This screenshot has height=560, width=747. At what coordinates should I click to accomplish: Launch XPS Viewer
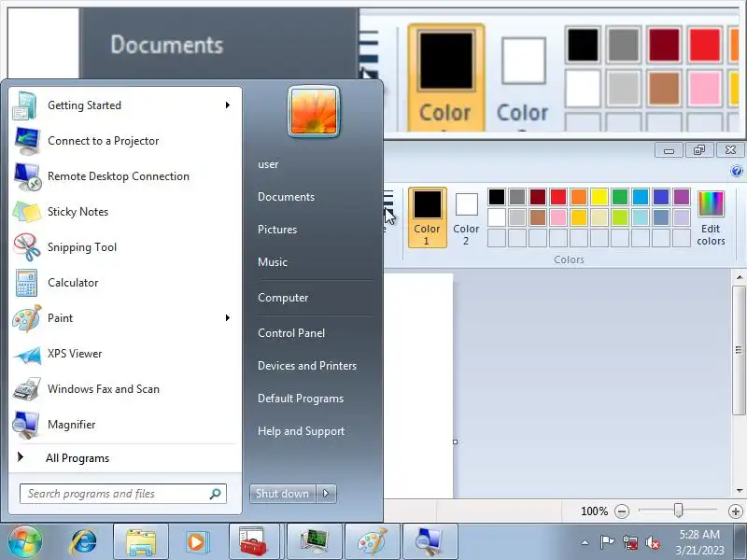124,354
